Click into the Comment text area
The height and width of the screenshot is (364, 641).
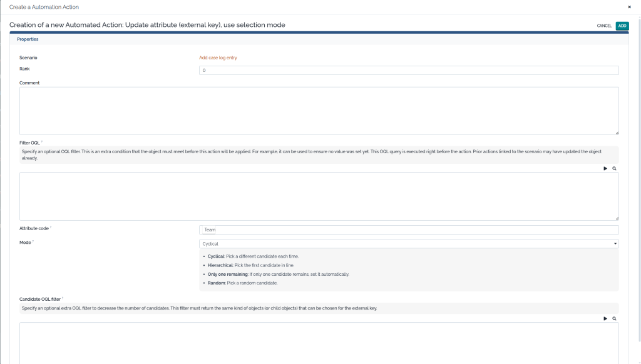(x=319, y=111)
